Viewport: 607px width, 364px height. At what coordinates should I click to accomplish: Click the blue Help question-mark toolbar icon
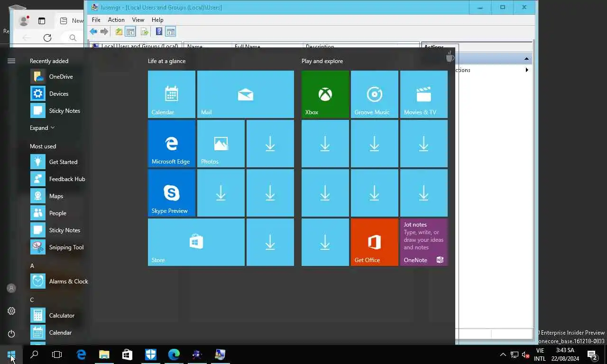pyautogui.click(x=159, y=32)
